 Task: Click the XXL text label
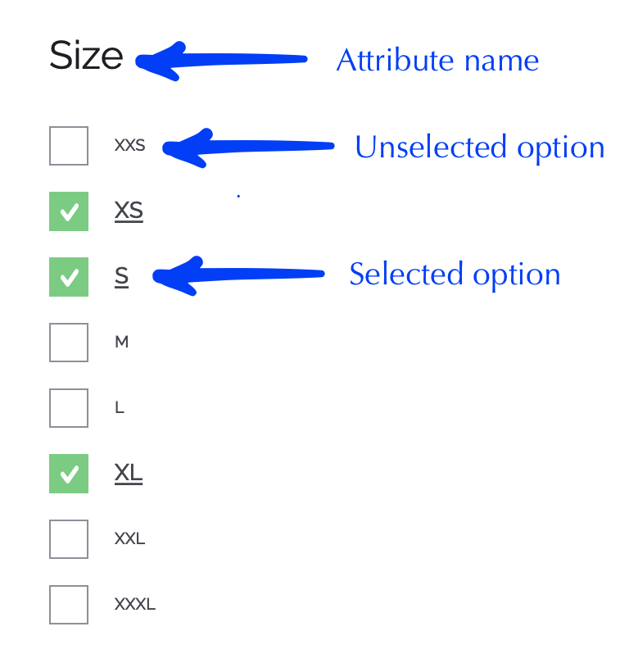[129, 539]
